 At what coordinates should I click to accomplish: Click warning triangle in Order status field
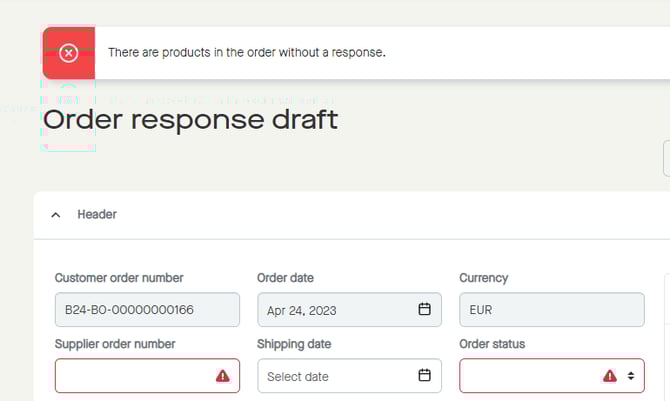pos(609,376)
